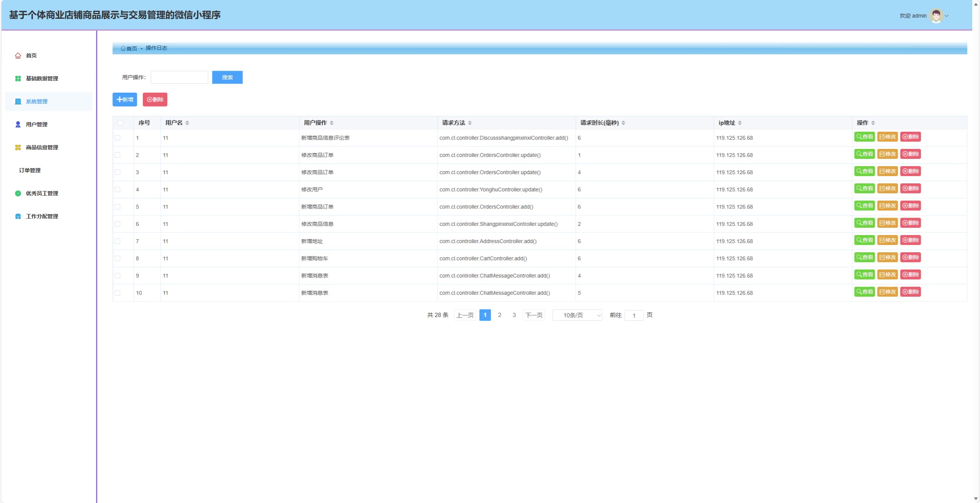Viewport: 980px width, 503px height.
Task: Click the 工作分配管理 blue icon
Action: (x=18, y=216)
